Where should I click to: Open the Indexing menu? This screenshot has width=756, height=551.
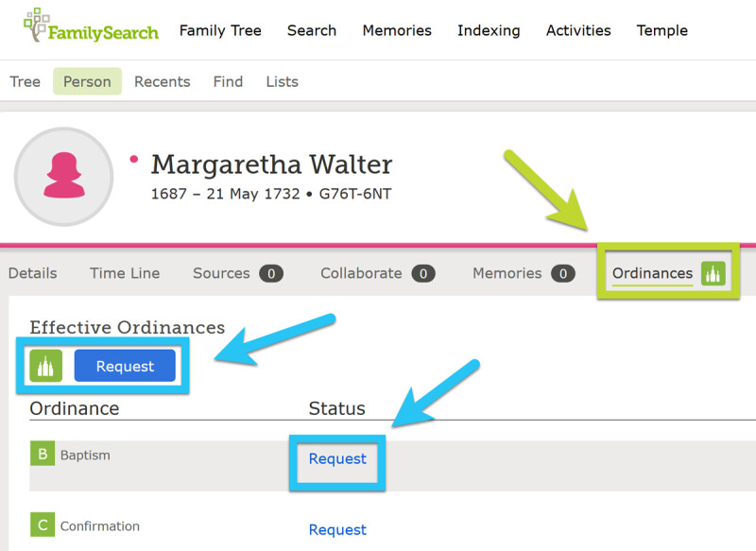pos(489,31)
